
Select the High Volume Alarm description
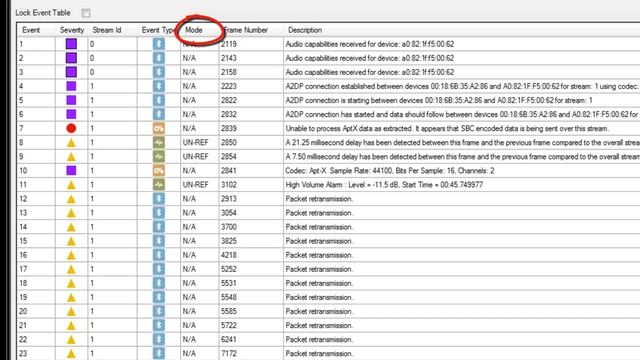click(384, 185)
